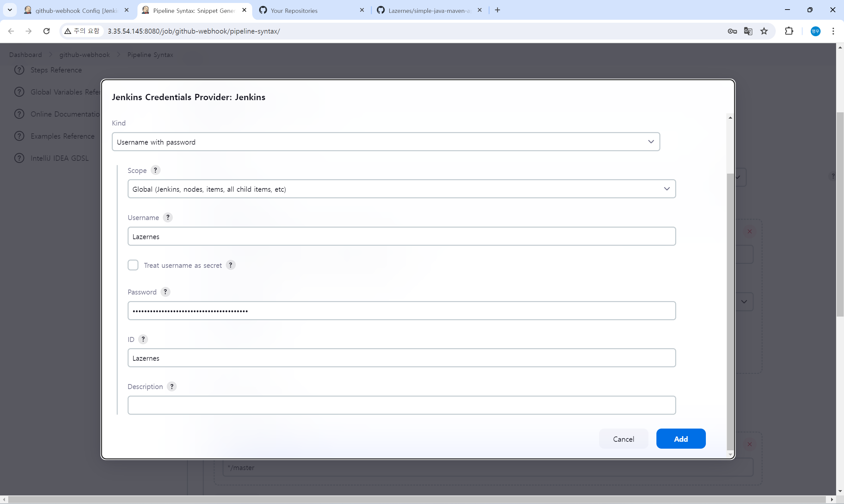
Task: Click the Examples Reference question icon
Action: [19, 136]
